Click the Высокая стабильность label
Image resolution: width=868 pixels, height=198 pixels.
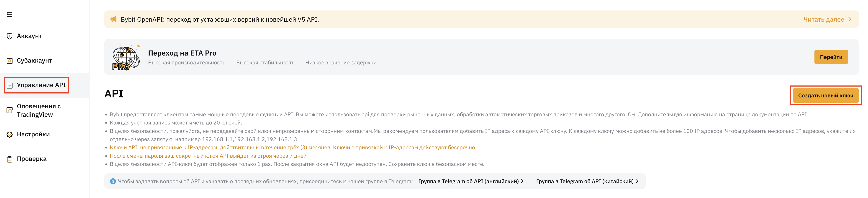tap(265, 63)
